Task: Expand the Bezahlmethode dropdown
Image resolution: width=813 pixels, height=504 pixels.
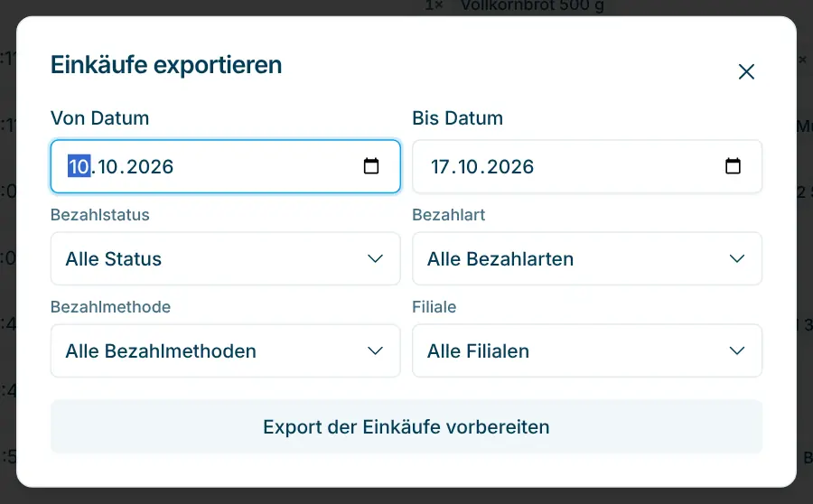Action: [226, 351]
